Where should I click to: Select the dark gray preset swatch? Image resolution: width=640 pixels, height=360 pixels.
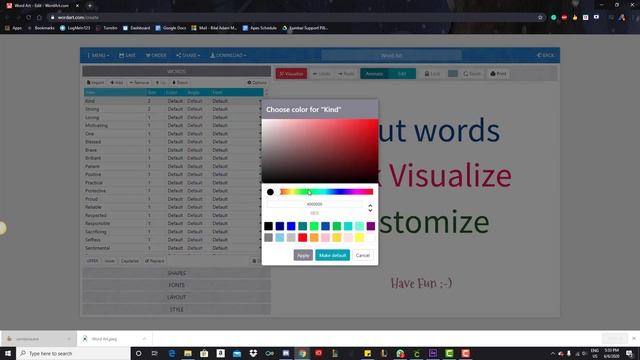(268, 238)
